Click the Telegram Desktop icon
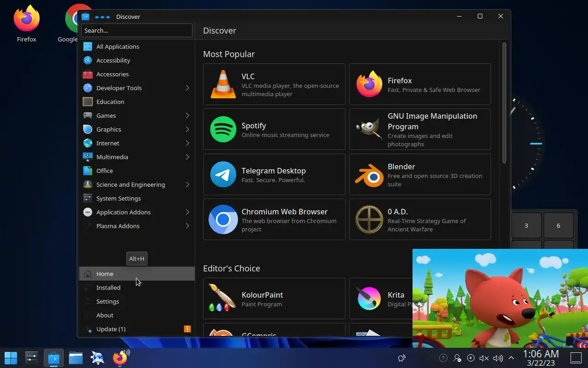This screenshot has height=368, width=588. pyautogui.click(x=223, y=174)
